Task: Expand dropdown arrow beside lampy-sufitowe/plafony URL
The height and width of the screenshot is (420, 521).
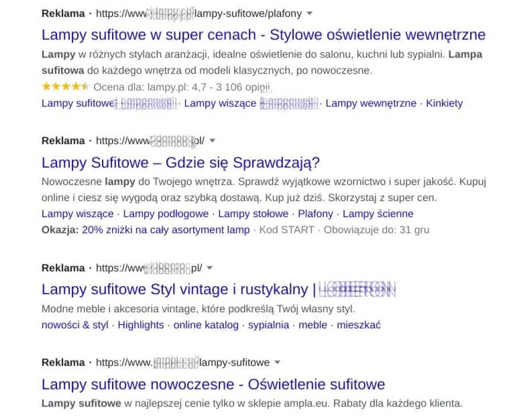Action: click(309, 13)
